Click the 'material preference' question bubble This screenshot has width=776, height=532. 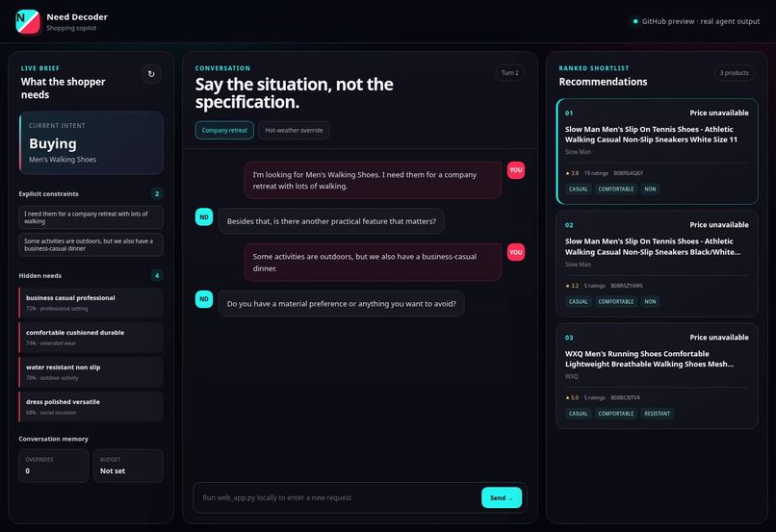[342, 304]
